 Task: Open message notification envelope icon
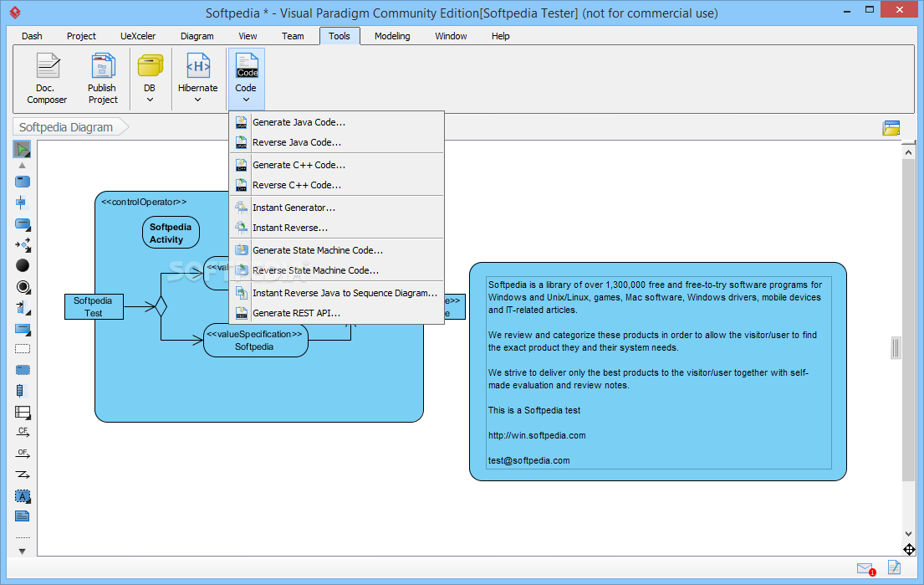click(x=865, y=568)
